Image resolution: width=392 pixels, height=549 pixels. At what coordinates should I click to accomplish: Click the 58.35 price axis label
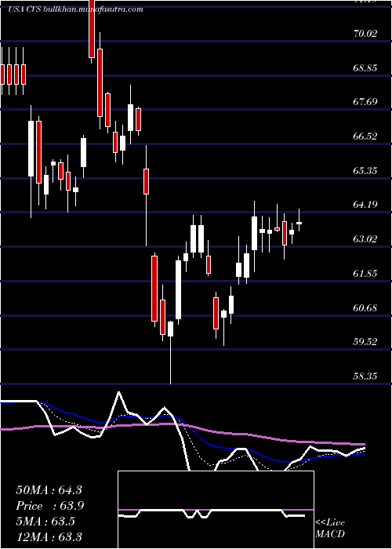(366, 376)
